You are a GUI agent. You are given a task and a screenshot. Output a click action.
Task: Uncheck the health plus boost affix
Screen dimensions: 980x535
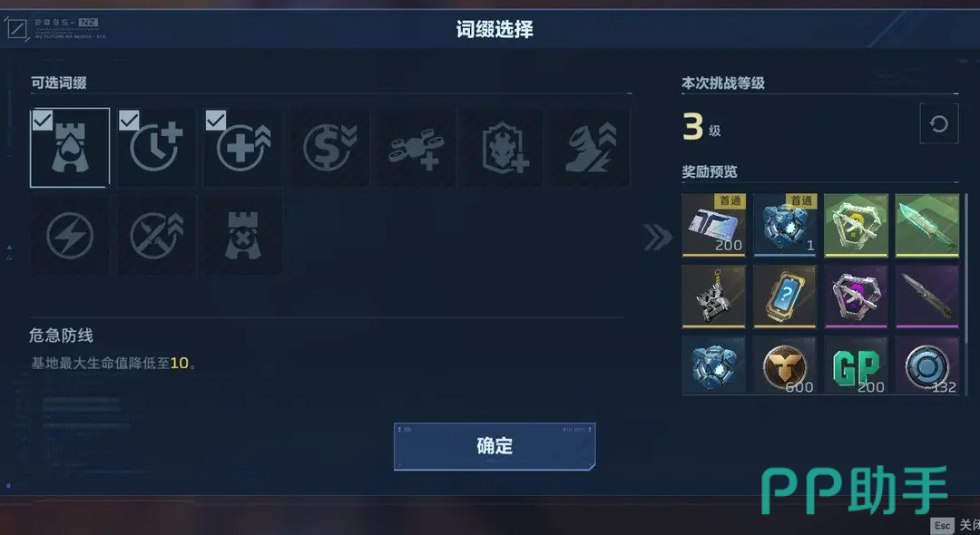tap(243, 148)
